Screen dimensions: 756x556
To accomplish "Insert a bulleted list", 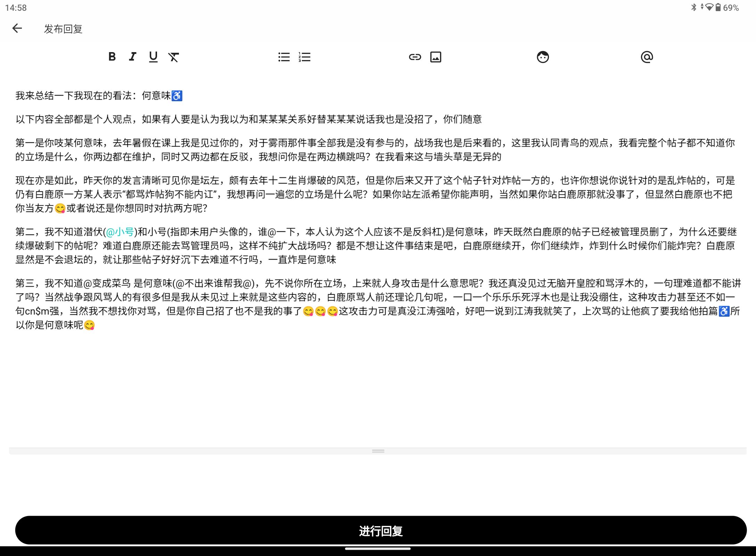I will point(284,57).
